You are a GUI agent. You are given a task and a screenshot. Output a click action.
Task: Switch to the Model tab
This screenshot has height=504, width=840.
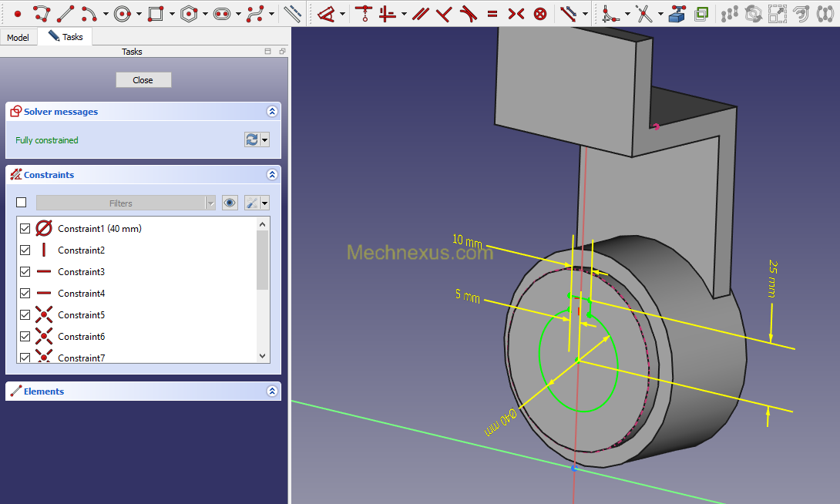click(x=18, y=38)
